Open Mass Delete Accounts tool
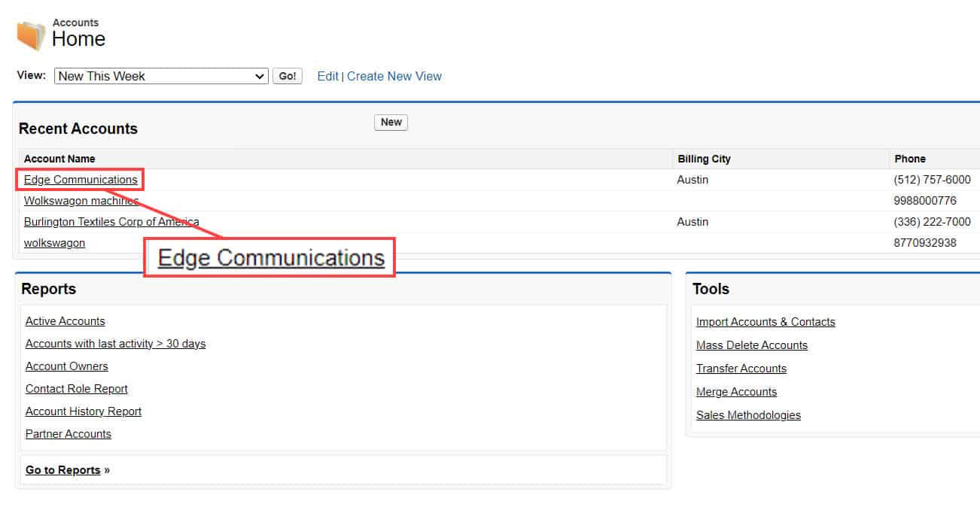This screenshot has height=510, width=980. pyautogui.click(x=752, y=345)
